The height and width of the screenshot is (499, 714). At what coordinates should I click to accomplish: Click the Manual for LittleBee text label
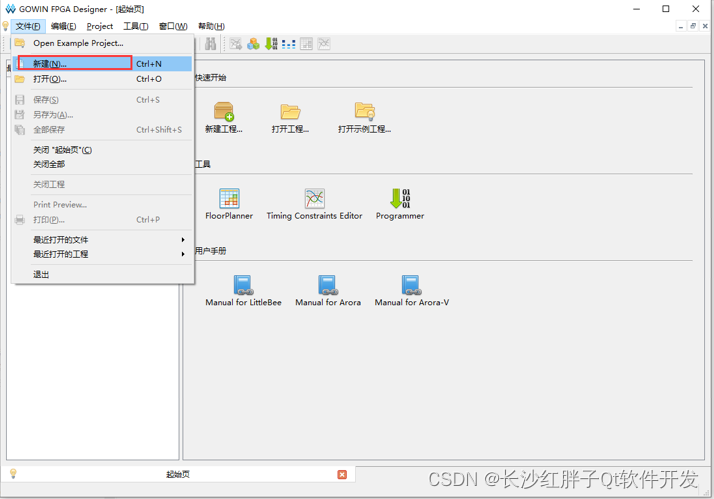pos(243,302)
